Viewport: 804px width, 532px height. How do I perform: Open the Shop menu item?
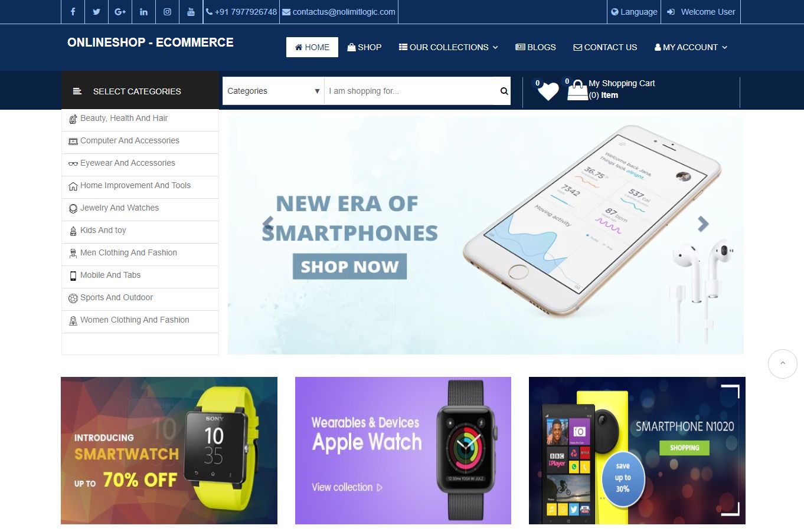click(364, 47)
